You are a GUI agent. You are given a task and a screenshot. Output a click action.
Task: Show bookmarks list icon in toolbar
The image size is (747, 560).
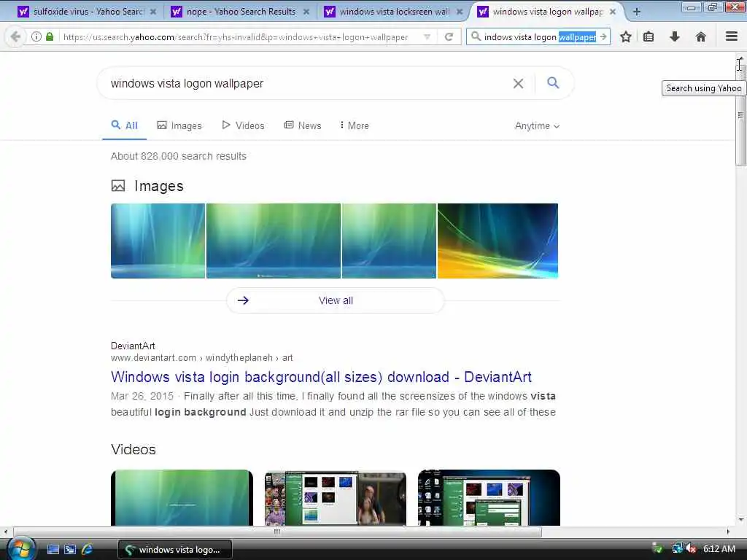[x=649, y=36]
